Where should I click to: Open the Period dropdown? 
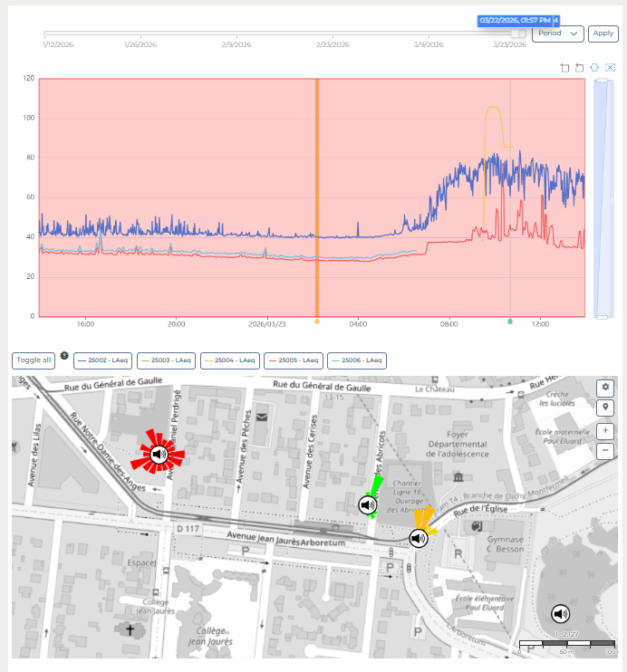click(557, 34)
